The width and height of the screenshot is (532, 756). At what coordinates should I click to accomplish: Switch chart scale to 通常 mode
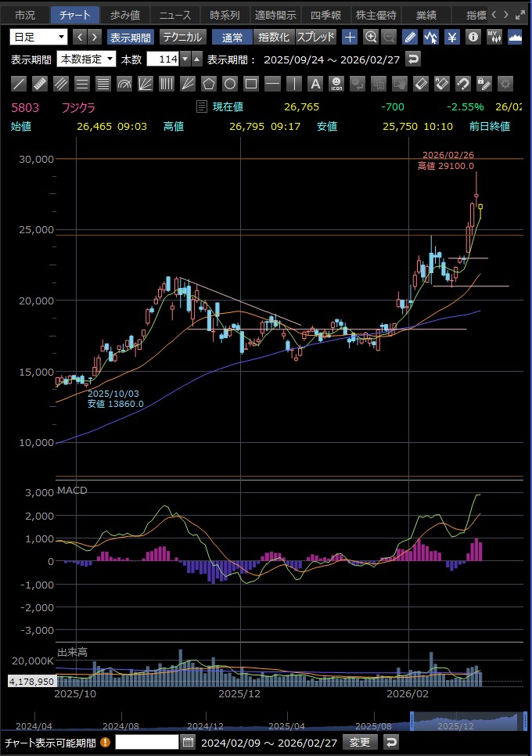[x=232, y=37]
